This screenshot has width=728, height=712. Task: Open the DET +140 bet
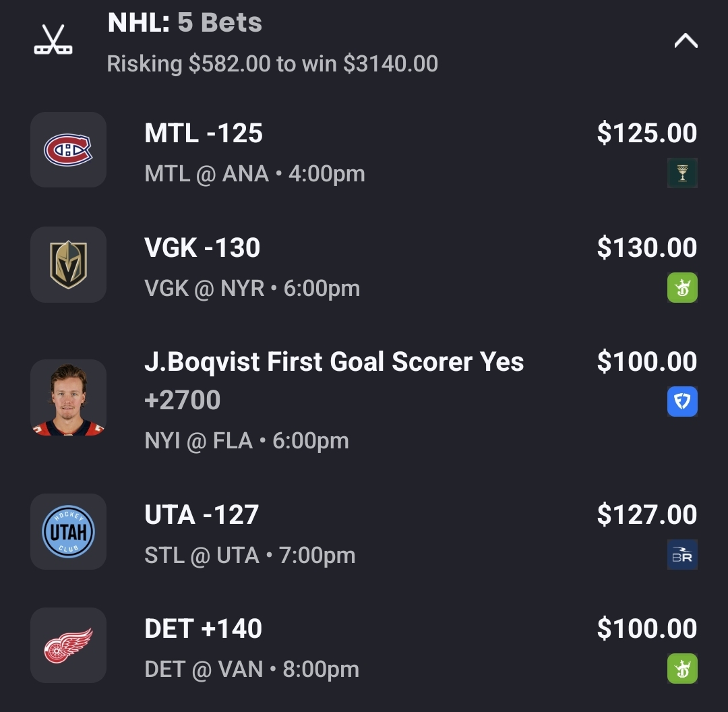click(x=203, y=629)
